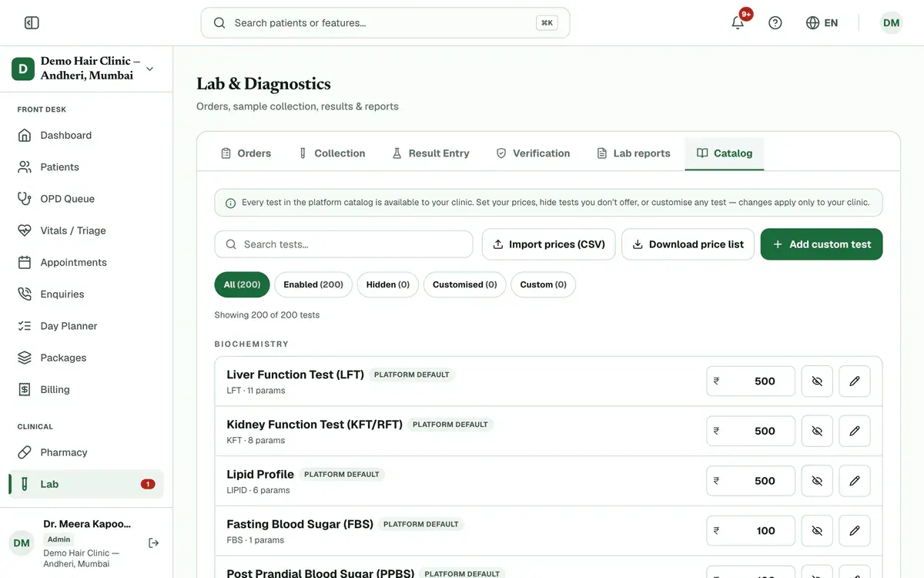Click the Day Planner checklist icon
Viewport: 924px width, 578px height.
(25, 326)
